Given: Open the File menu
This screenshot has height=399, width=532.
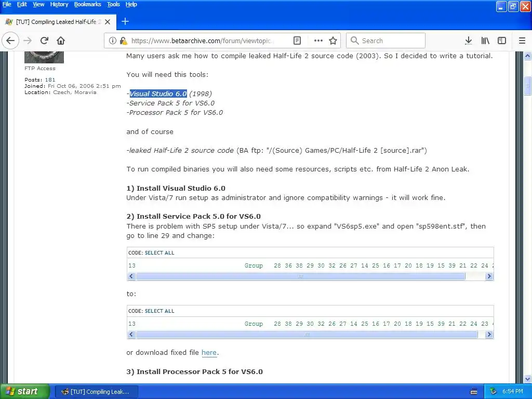Looking at the screenshot, I should (x=7, y=4).
